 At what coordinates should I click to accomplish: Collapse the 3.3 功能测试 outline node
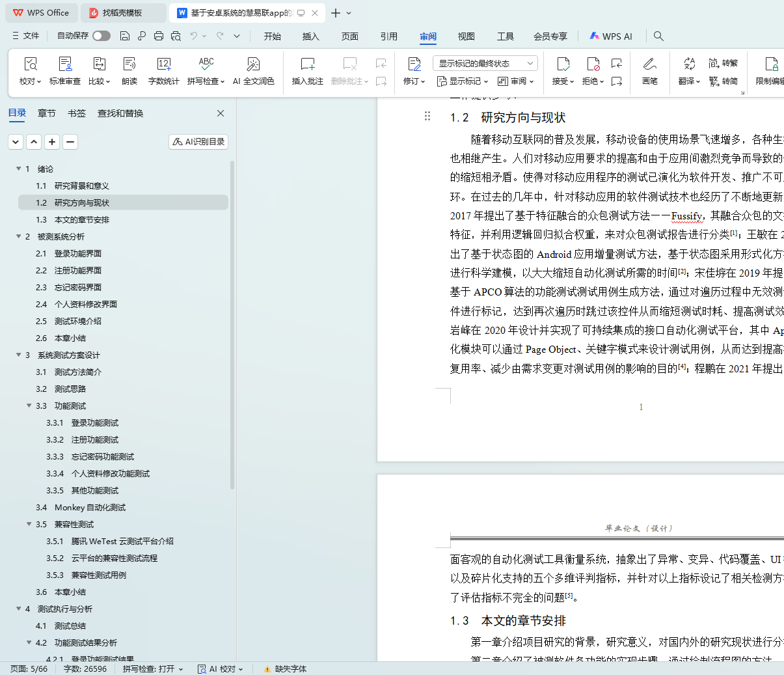pos(29,406)
